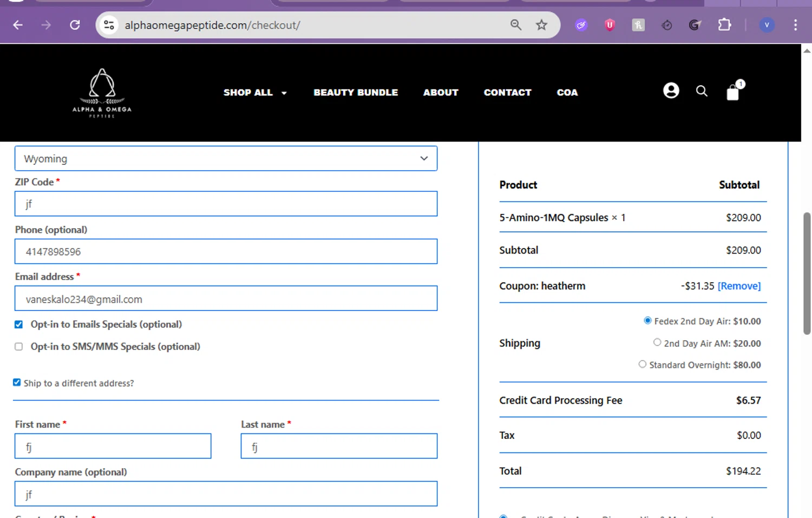The width and height of the screenshot is (812, 518).
Task: Open the Grammarly G extension icon
Action: tap(695, 25)
